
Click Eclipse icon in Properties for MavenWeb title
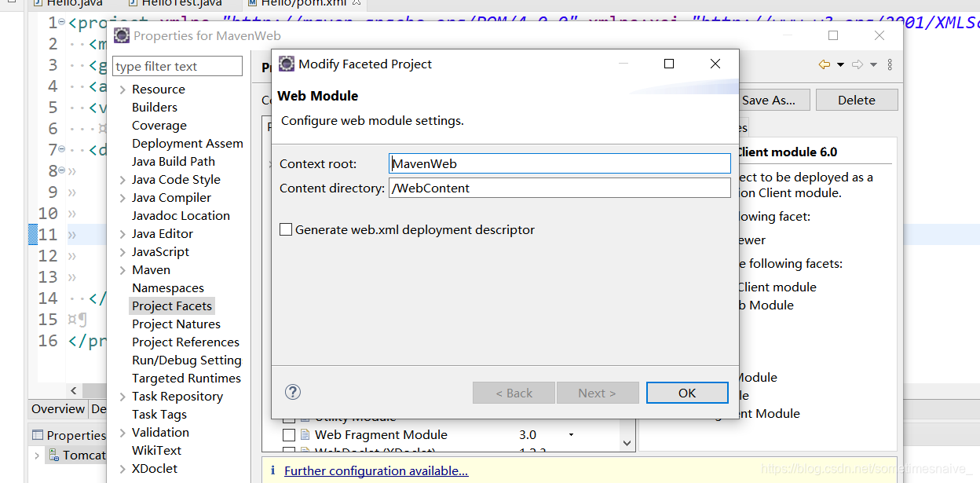point(122,35)
